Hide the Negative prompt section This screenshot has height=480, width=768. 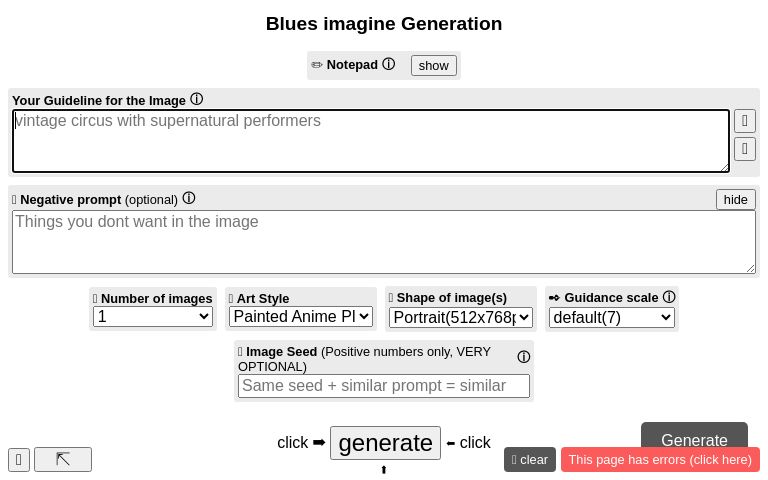point(735,199)
